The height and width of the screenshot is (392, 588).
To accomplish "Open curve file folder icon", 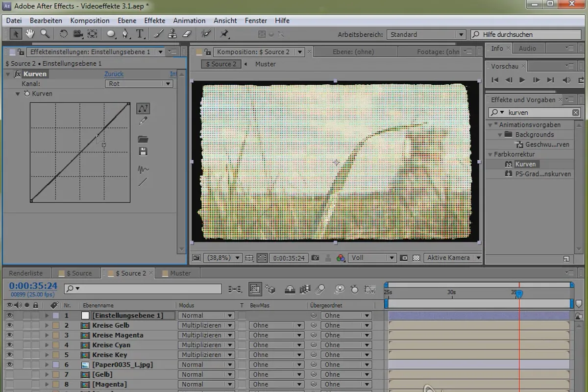I will point(143,139).
